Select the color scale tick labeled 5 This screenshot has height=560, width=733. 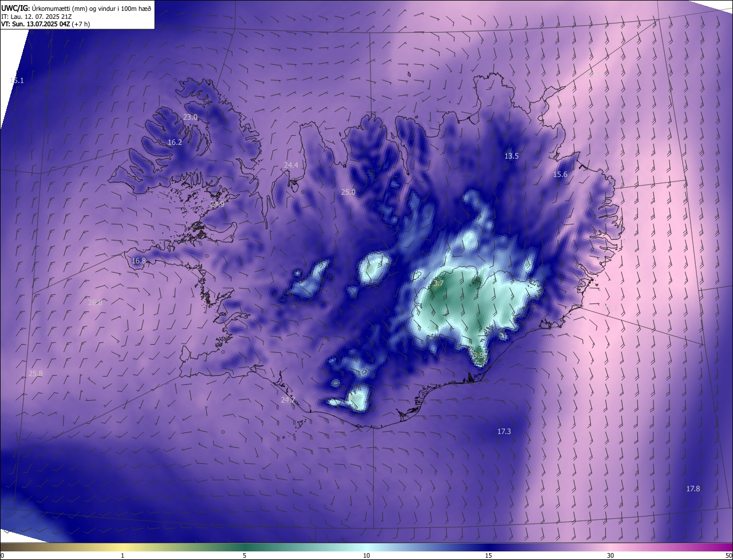245,555
